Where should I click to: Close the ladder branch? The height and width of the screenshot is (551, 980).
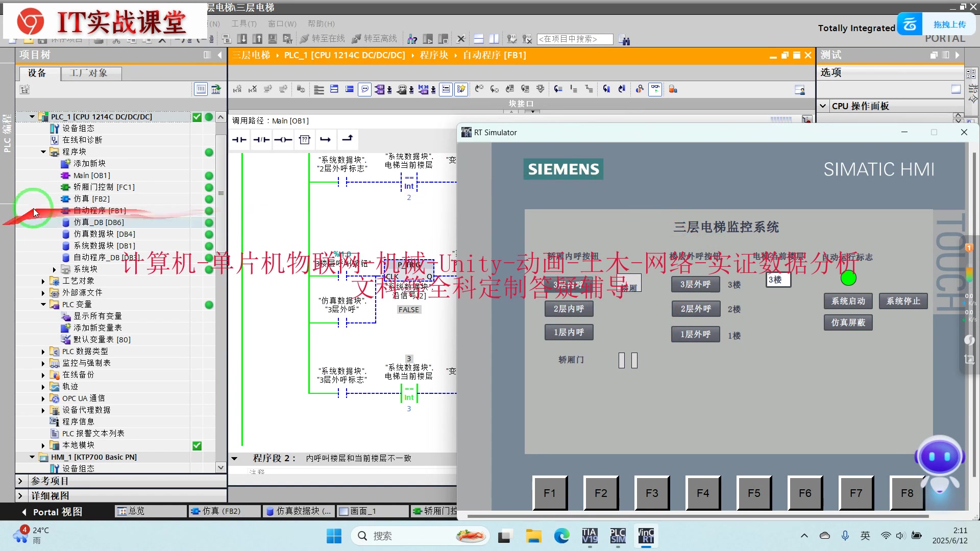(x=347, y=139)
